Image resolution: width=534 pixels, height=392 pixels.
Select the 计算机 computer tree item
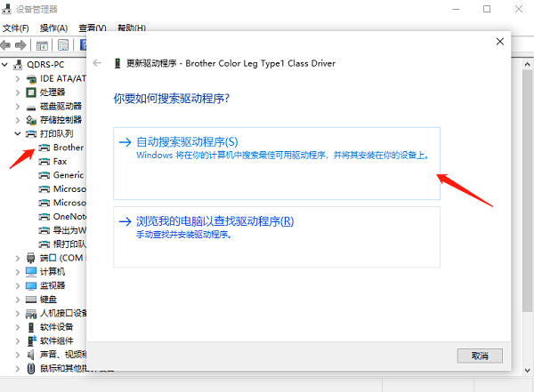pos(52,271)
